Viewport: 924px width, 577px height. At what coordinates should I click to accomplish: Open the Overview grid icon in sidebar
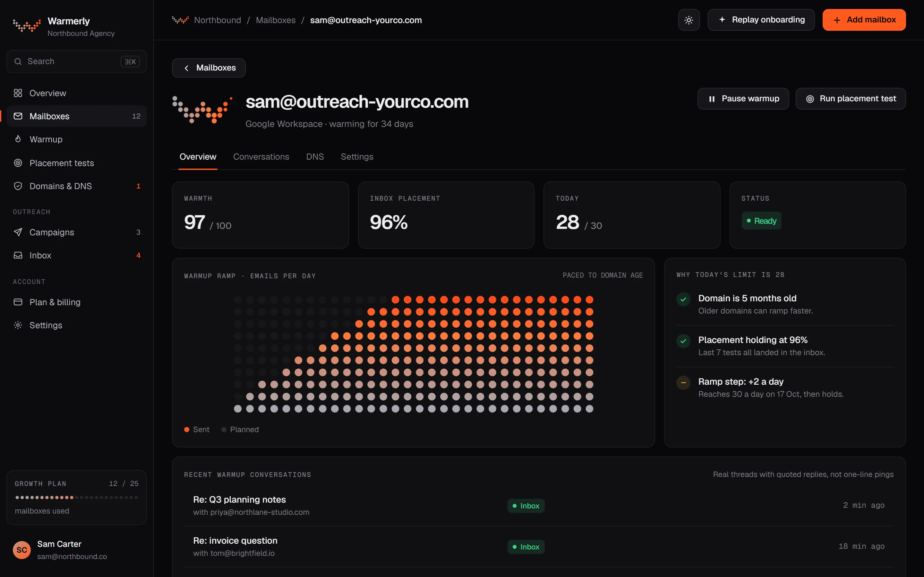click(x=18, y=93)
